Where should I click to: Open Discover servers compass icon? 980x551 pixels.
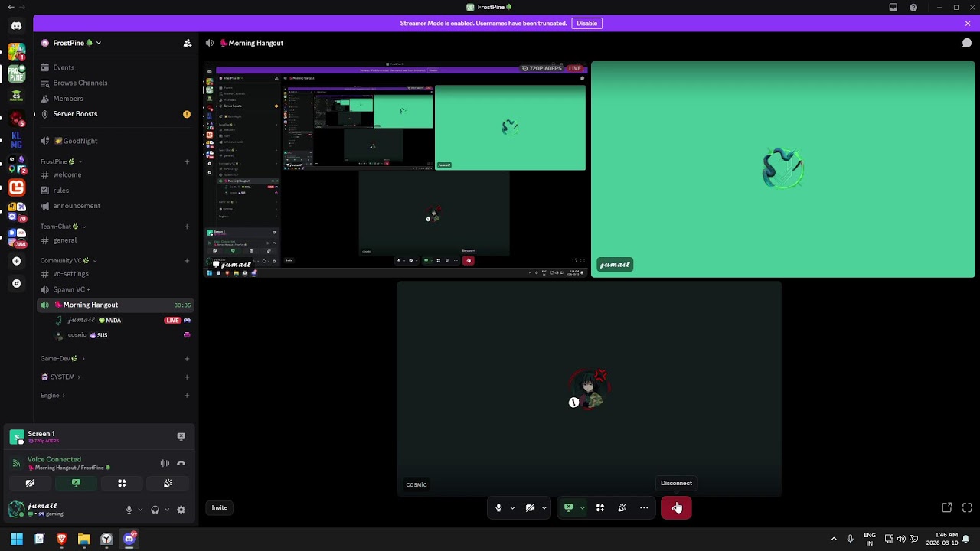click(x=16, y=283)
